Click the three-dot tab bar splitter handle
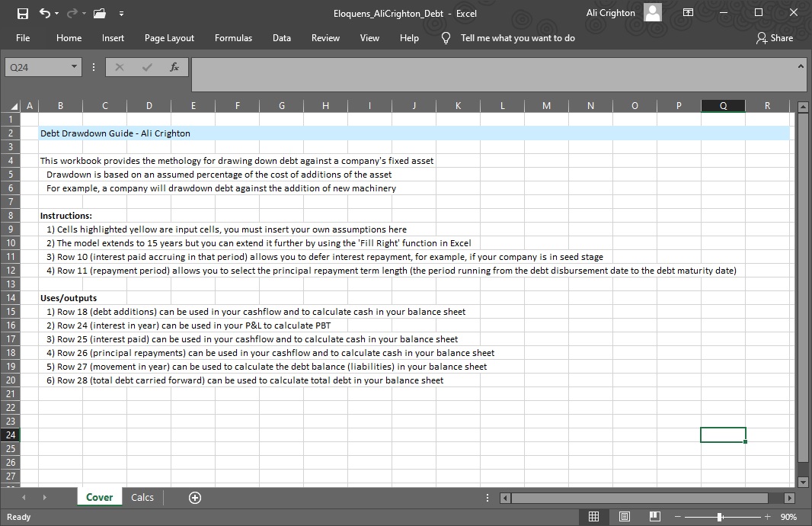The height and width of the screenshot is (526, 812). [x=488, y=498]
